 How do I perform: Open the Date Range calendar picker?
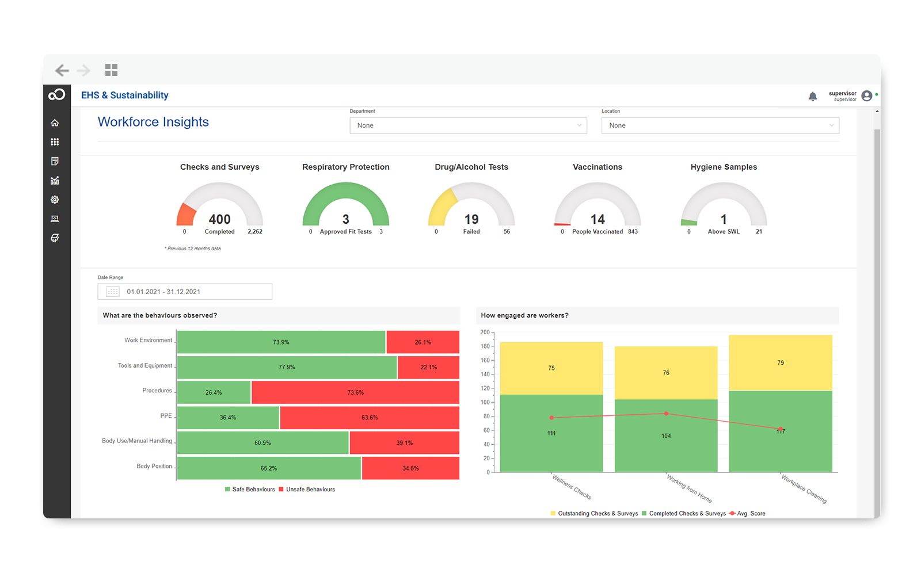pyautogui.click(x=113, y=292)
